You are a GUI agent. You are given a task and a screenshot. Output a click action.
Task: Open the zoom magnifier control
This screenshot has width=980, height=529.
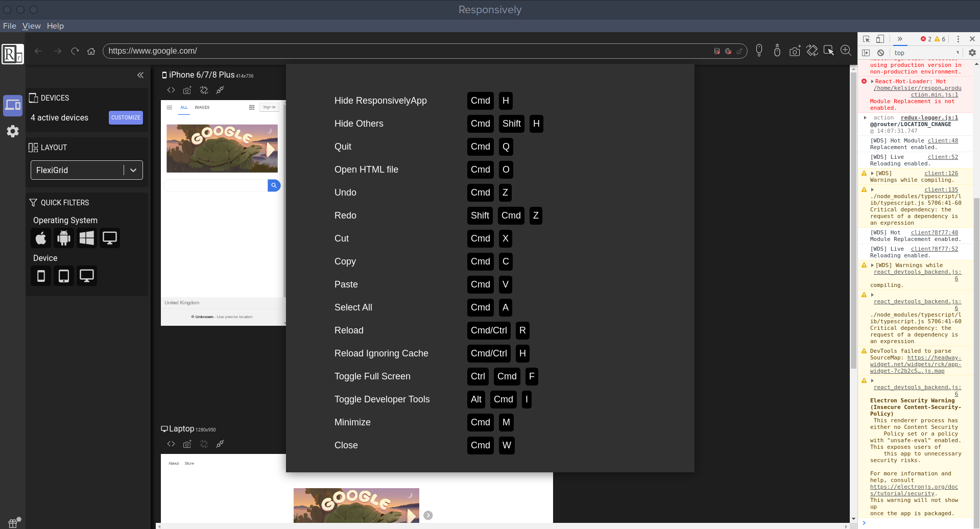pyautogui.click(x=846, y=50)
